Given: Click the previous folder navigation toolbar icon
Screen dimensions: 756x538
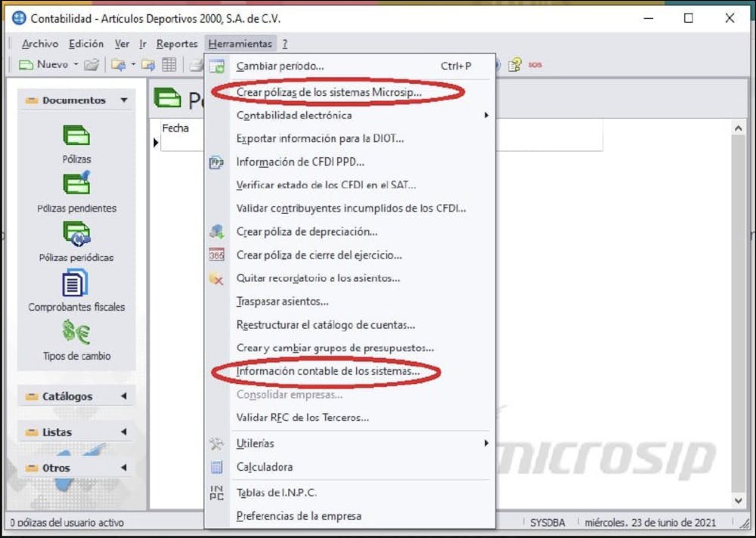Looking at the screenshot, I should point(118,64).
